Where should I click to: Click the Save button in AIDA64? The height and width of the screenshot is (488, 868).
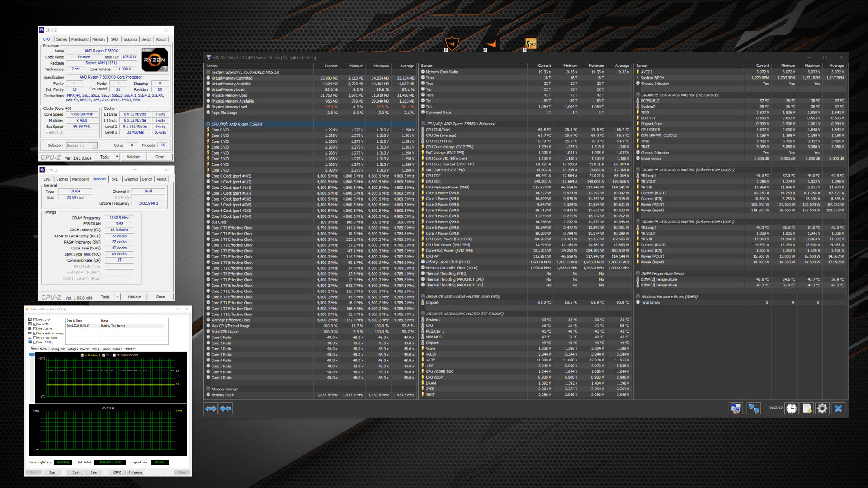(x=94, y=472)
